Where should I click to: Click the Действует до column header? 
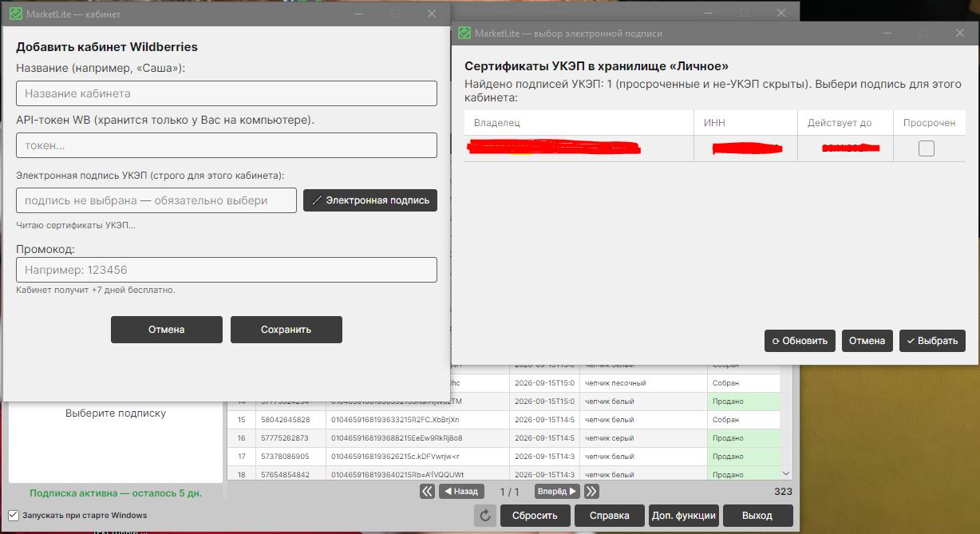[845, 123]
